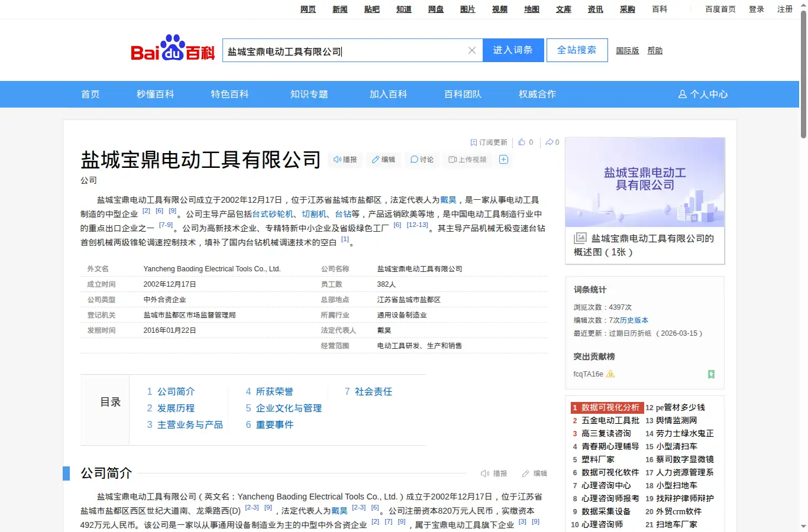Click hot search item 舆情监测网
808x532 pixels.
click(676, 420)
